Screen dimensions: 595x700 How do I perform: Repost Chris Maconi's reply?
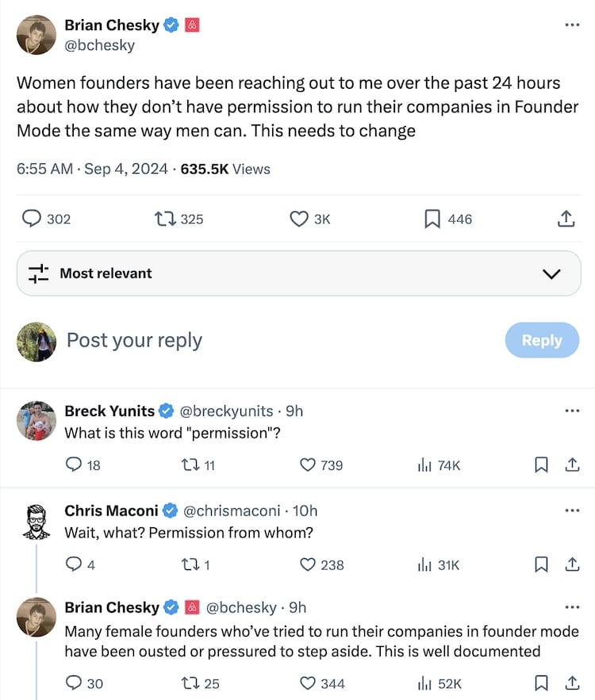tap(192, 565)
